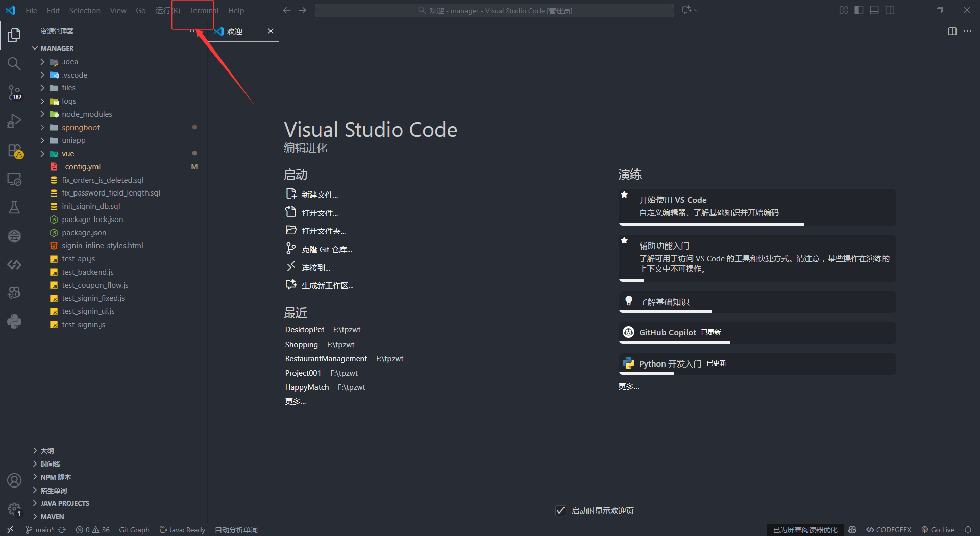Go forward with the right arrow in title bar
Image resolution: width=980 pixels, height=536 pixels.
tap(303, 10)
